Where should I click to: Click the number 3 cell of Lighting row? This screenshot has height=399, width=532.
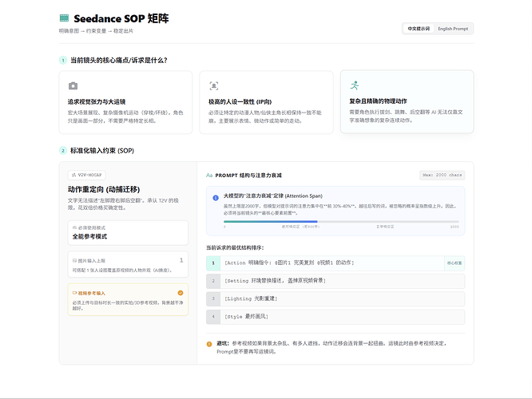pyautogui.click(x=213, y=299)
